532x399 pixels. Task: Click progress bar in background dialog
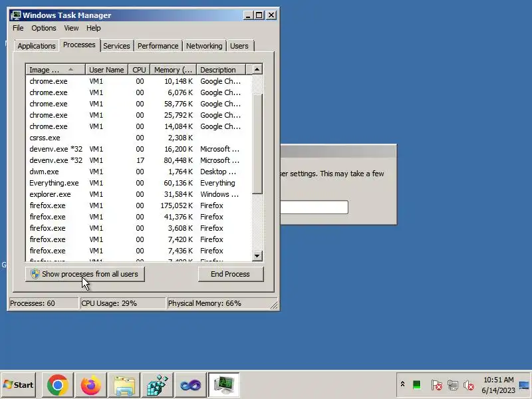[314, 207]
